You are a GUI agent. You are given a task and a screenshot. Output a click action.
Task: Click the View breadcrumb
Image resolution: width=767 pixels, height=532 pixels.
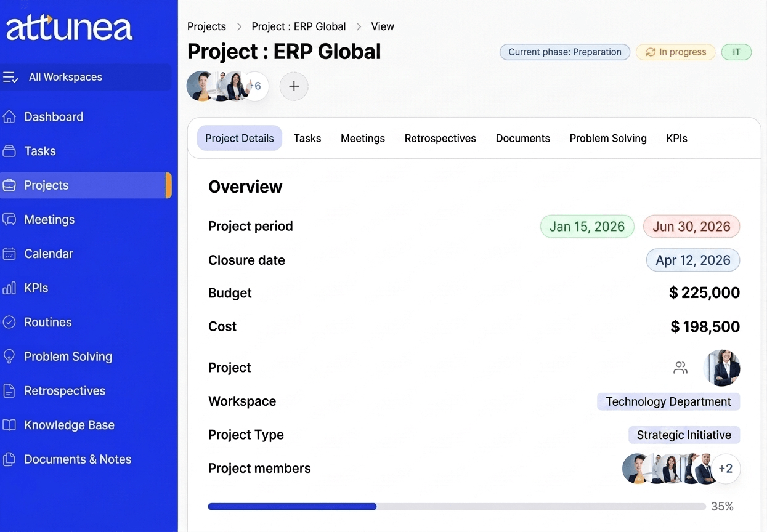pos(383,26)
